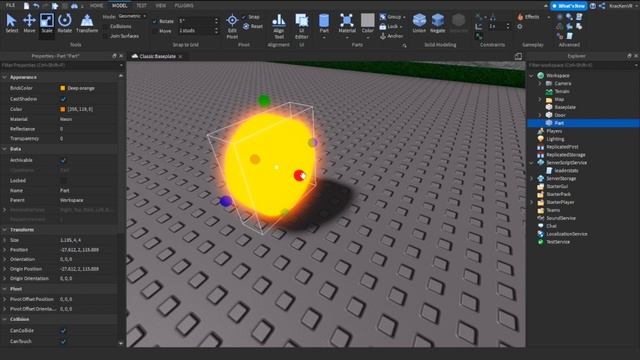
Task: Open the Mode Geometric dropdown
Action: coord(132,16)
